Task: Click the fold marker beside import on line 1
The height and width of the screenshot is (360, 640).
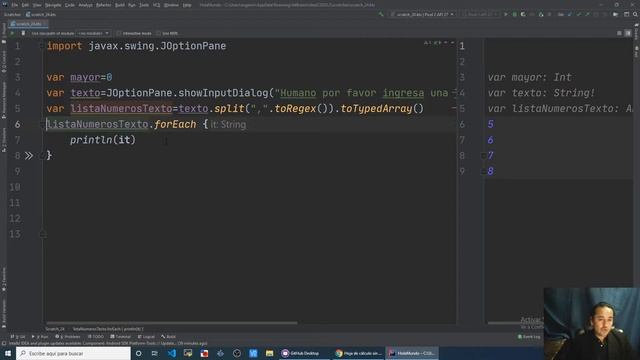Action: tap(42, 46)
